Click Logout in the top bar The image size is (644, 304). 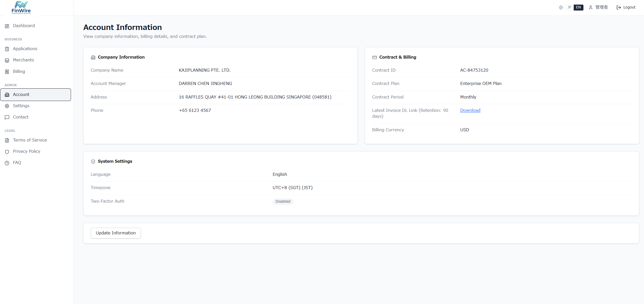click(629, 7)
